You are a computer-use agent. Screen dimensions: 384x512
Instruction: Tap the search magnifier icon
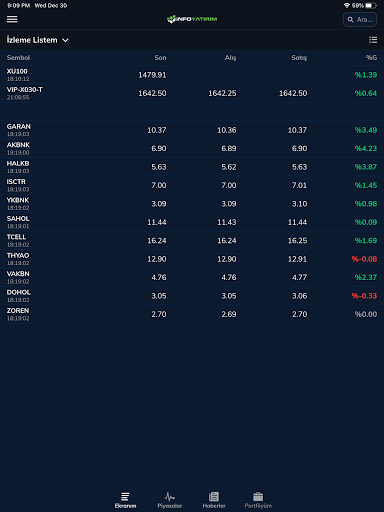tap(350, 20)
